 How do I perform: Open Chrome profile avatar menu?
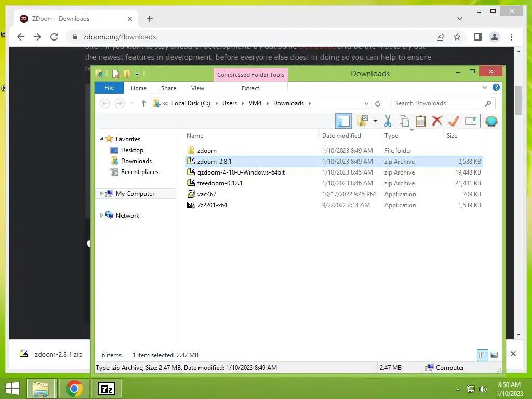495,37
